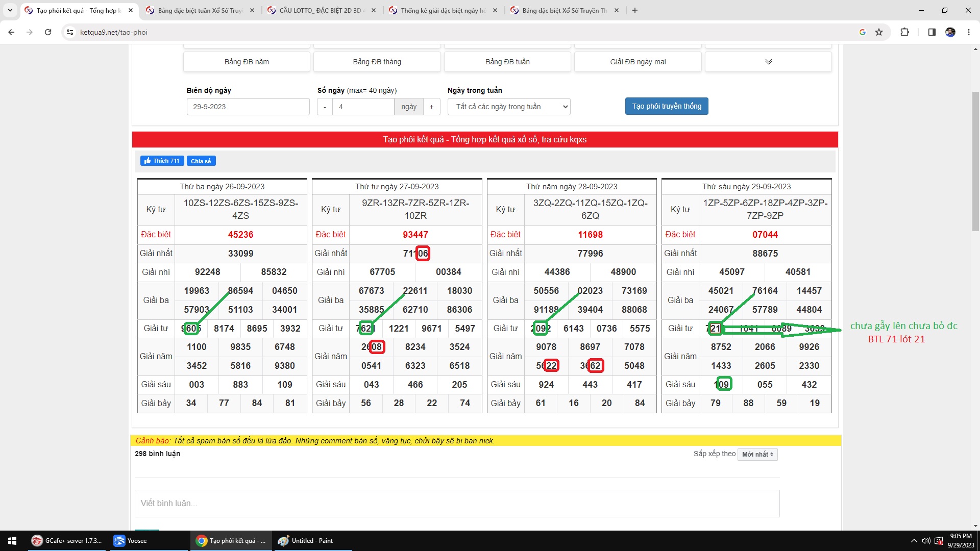Click Tạo phôi truyền thống button

pos(667,106)
